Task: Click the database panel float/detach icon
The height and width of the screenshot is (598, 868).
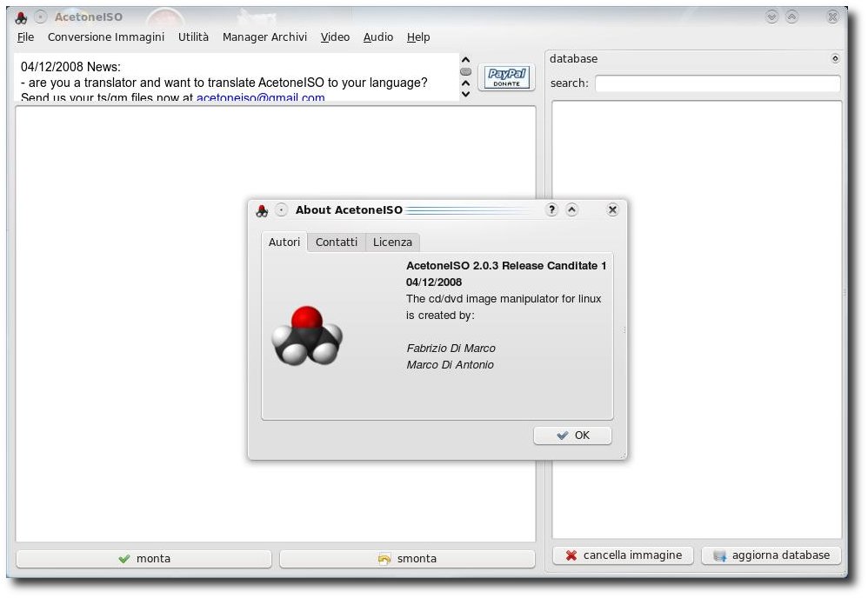Action: point(835,58)
